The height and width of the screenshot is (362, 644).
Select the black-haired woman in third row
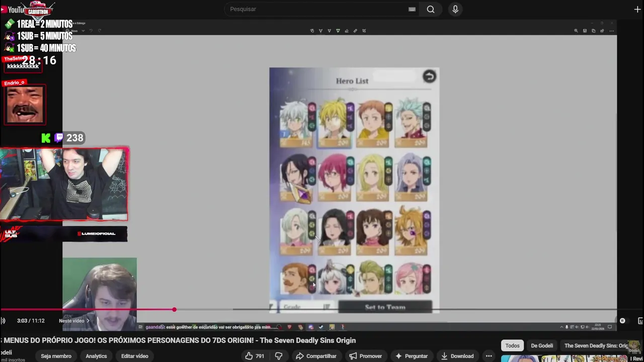click(x=336, y=231)
